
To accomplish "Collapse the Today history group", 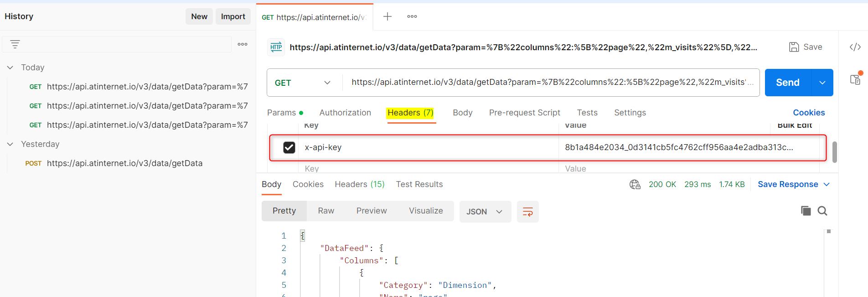I will [x=10, y=68].
